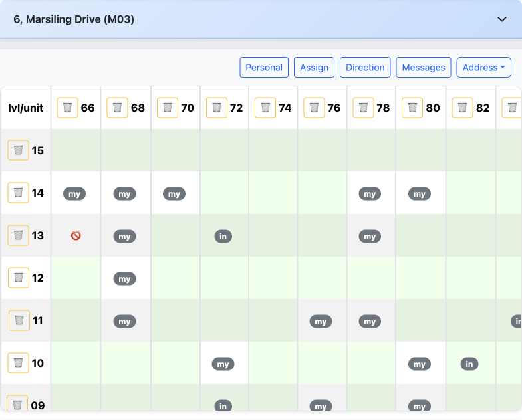Select the 'my' badge at level 14 unit 78
The height and width of the screenshot is (420, 522).
[370, 193]
